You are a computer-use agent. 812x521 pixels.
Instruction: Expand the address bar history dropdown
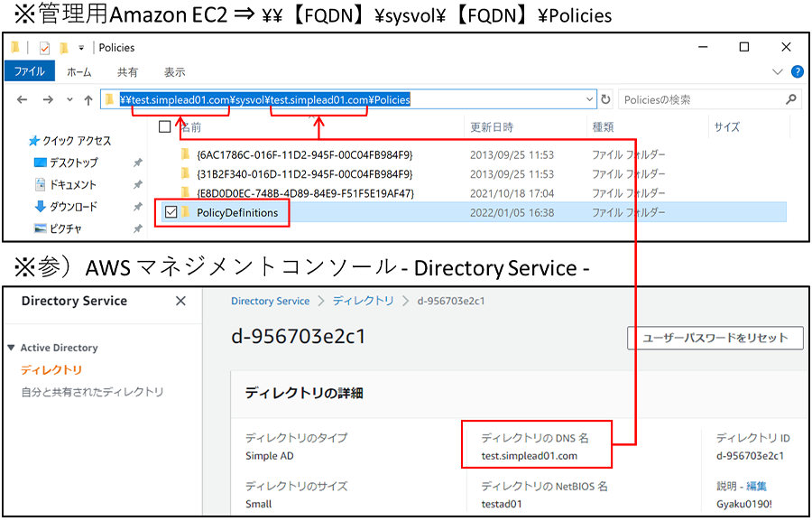click(x=589, y=99)
